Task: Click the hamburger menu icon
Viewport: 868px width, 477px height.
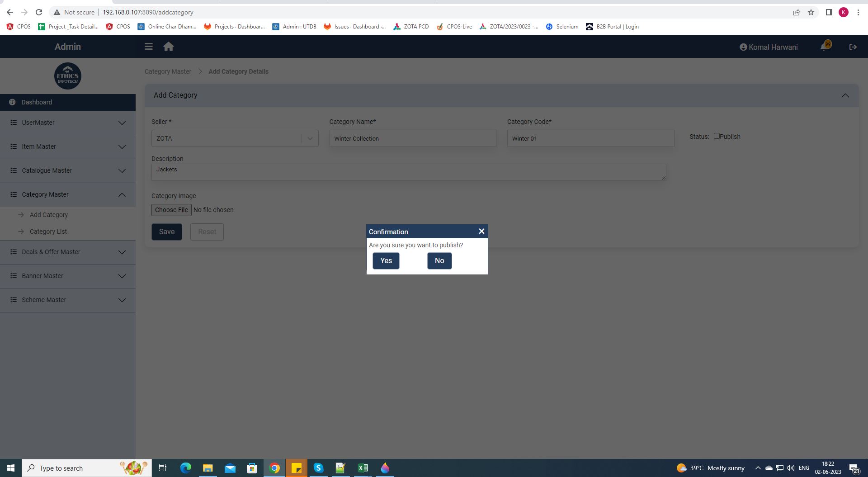Action: pyautogui.click(x=148, y=47)
